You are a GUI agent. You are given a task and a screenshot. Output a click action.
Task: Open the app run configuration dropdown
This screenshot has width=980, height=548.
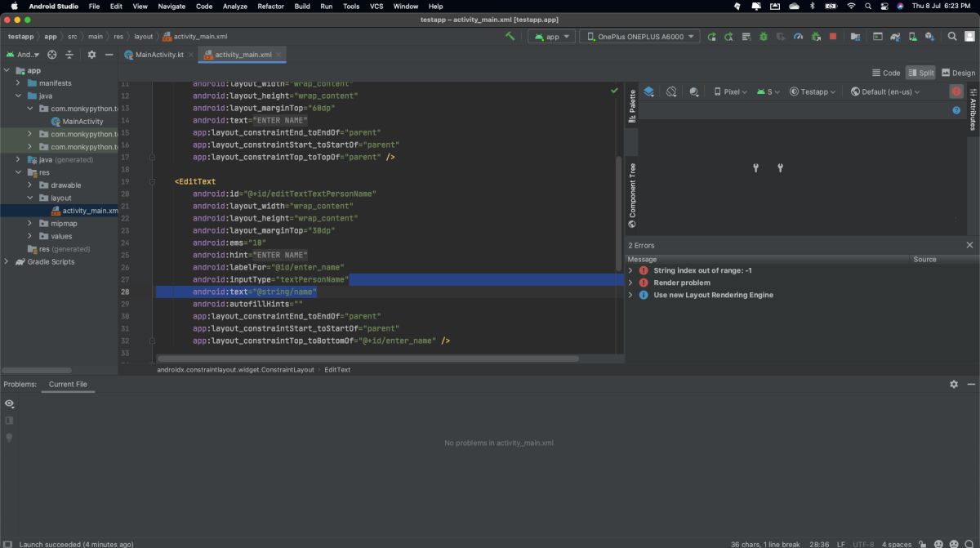(551, 37)
